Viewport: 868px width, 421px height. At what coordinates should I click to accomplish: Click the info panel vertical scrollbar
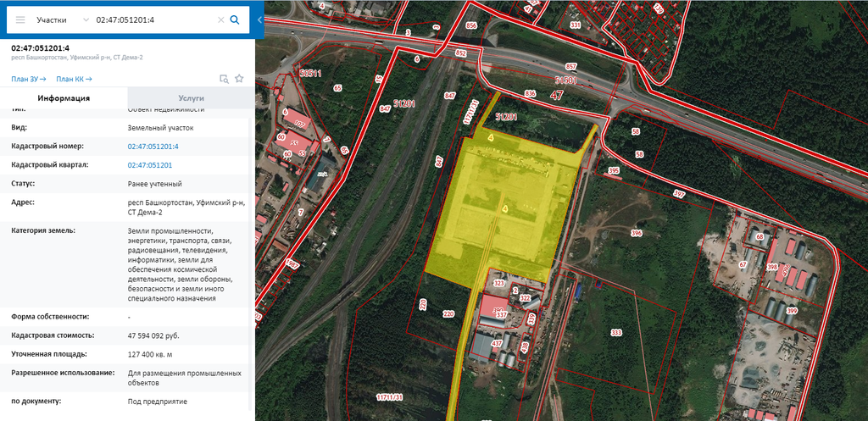point(251,254)
